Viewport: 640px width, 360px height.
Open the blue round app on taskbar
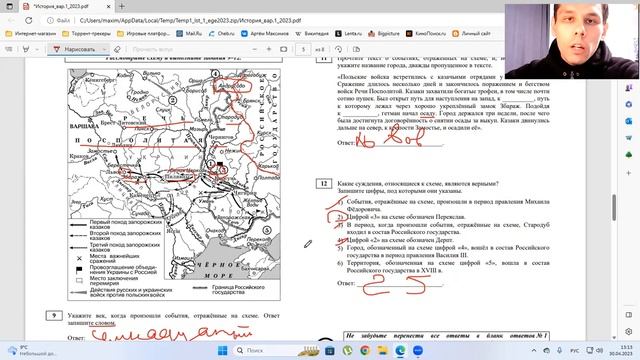click(x=418, y=351)
